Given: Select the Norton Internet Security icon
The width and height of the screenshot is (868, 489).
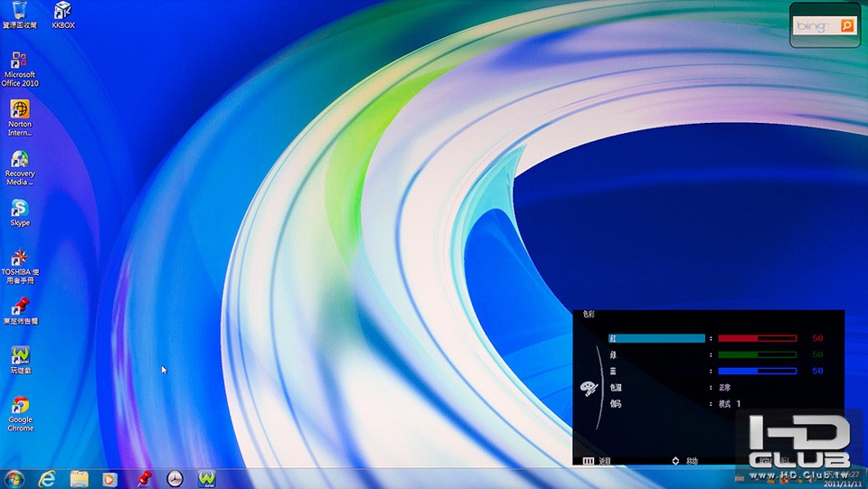Looking at the screenshot, I should (x=20, y=118).
